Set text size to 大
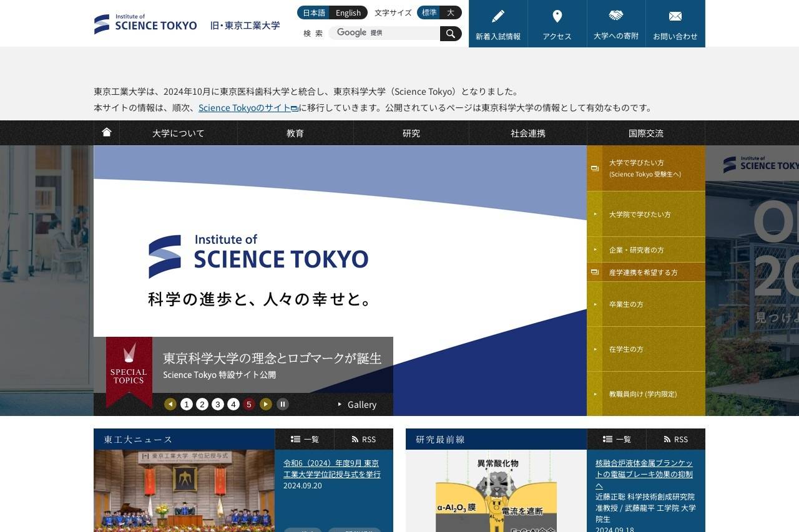 pos(451,12)
